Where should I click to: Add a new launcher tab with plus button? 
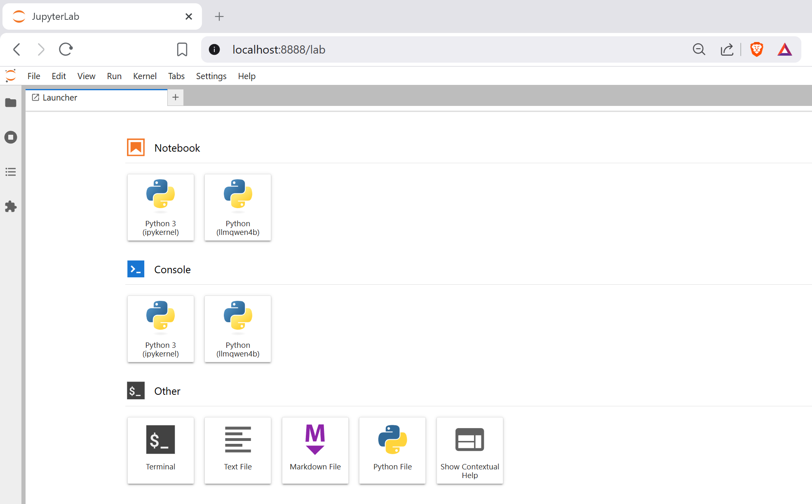tap(176, 98)
